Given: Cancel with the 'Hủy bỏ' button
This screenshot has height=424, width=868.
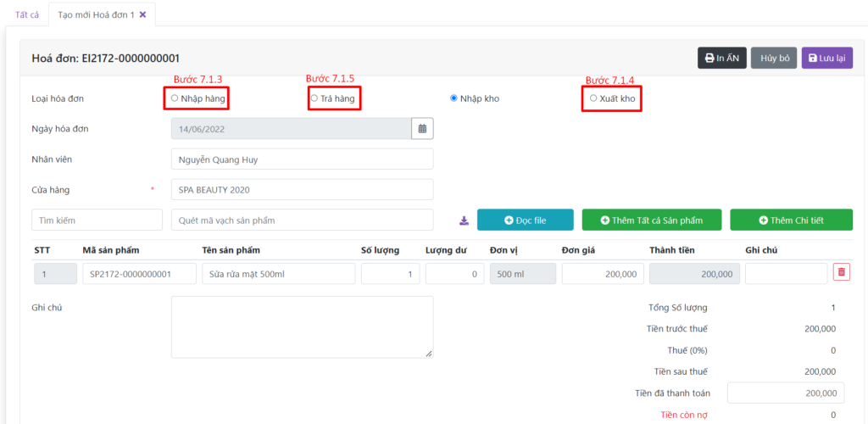Looking at the screenshot, I should (774, 58).
